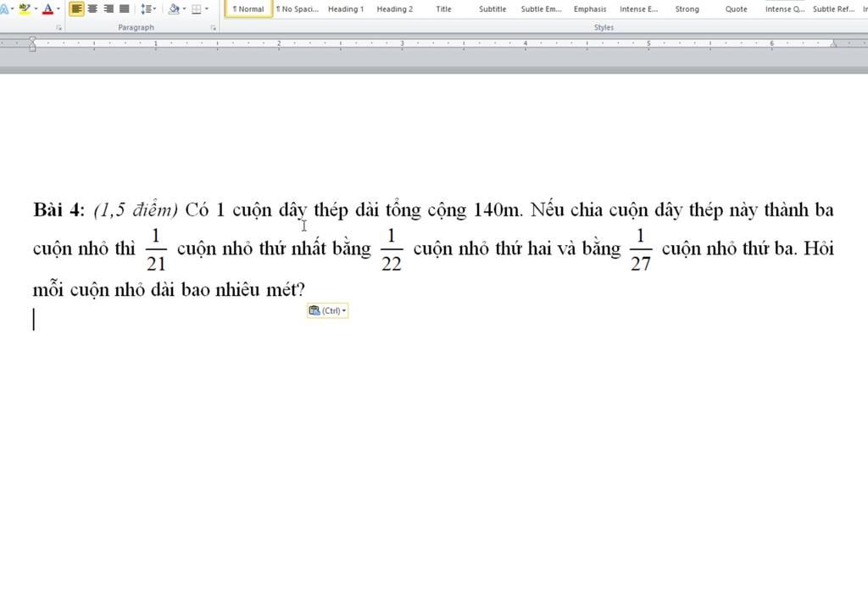This screenshot has height=614, width=868.
Task: Toggle Align Text Left
Action: (76, 8)
